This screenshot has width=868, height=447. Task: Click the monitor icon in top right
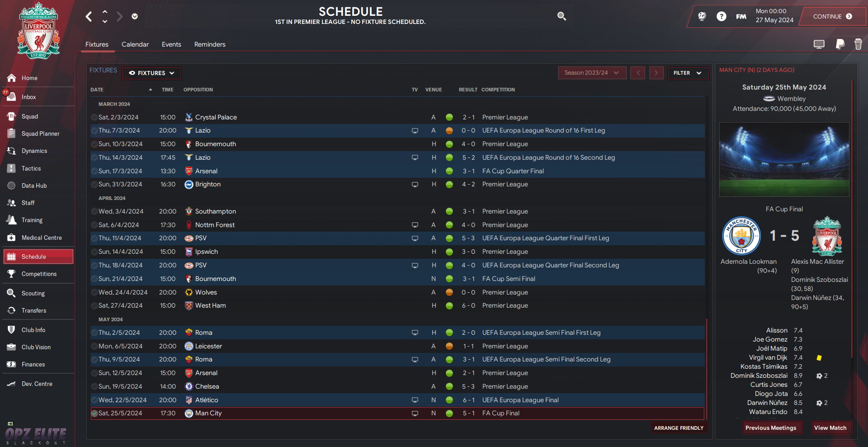point(819,44)
